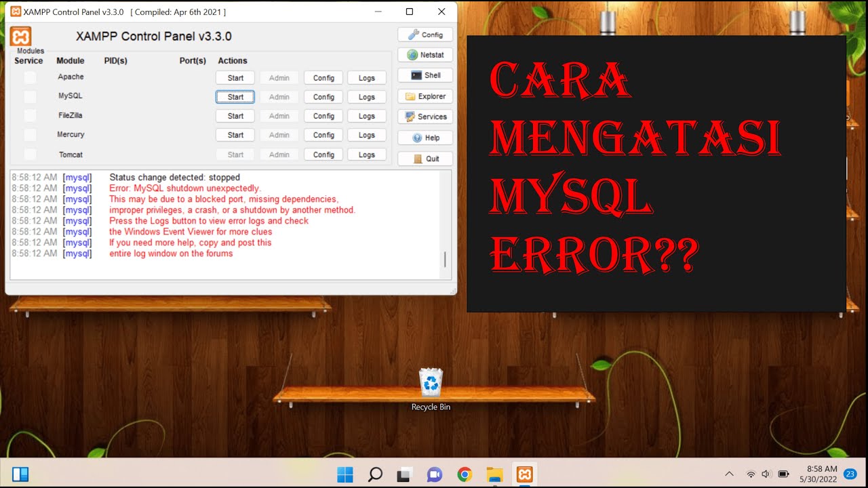The width and height of the screenshot is (868, 488).
Task: Start the Apache module
Action: pos(235,78)
